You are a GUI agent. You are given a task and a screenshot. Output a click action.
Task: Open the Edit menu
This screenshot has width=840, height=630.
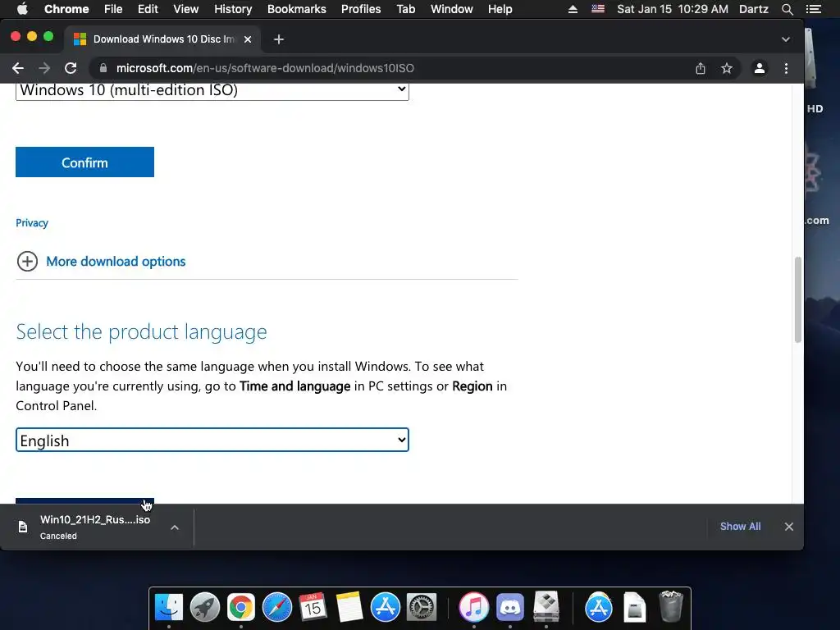pyautogui.click(x=148, y=9)
